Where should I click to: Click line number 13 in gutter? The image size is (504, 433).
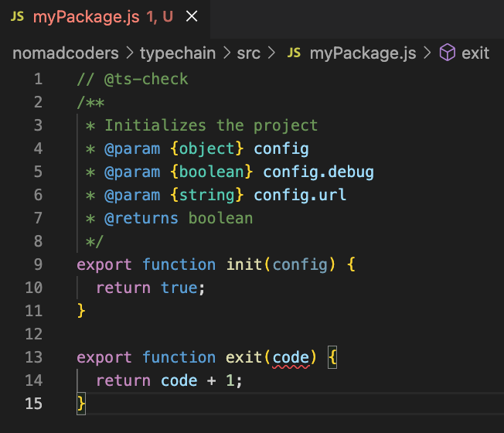click(x=34, y=357)
